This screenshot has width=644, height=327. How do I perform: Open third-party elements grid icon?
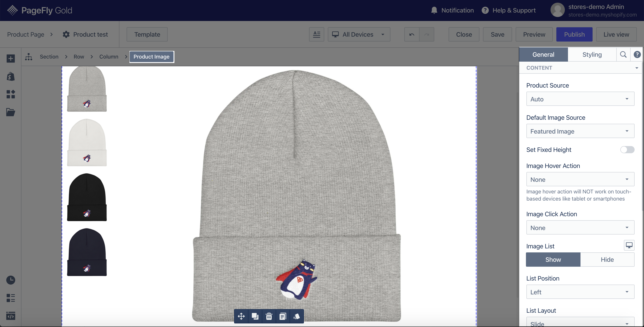(x=11, y=94)
